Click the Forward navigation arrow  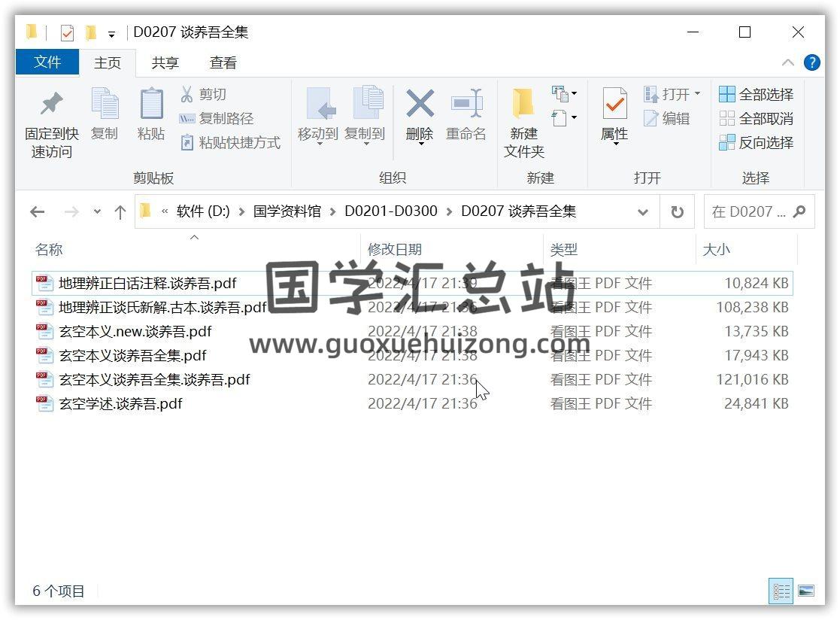point(71,212)
